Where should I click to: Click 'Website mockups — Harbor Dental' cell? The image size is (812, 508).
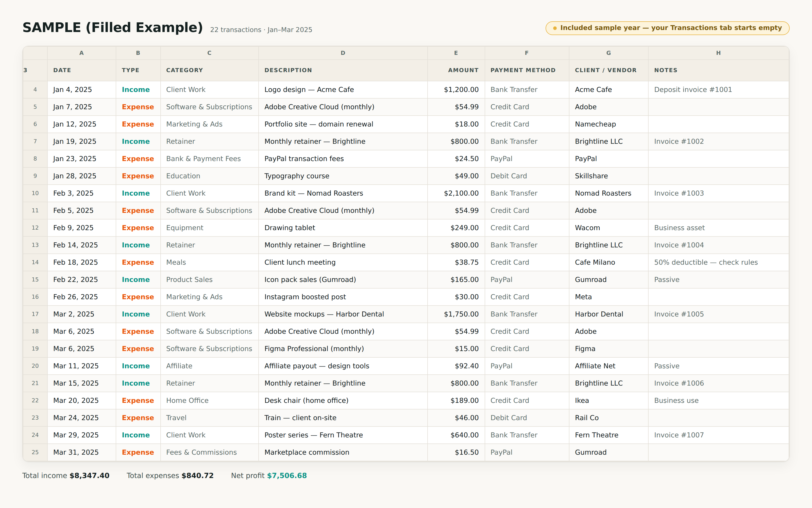point(343,314)
